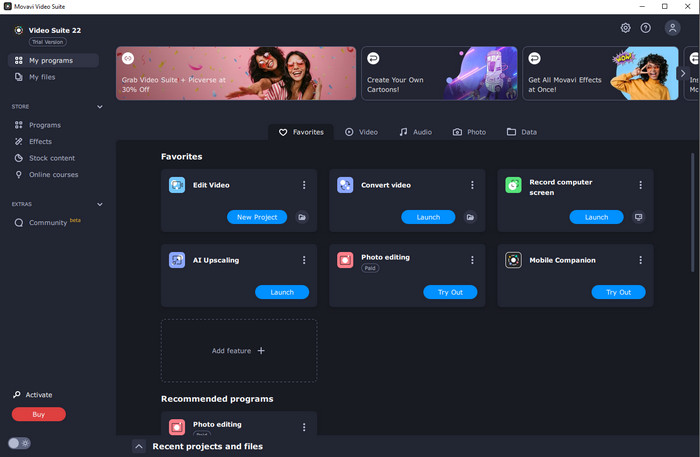Open the Get All Movavi Effects banner

click(x=600, y=73)
